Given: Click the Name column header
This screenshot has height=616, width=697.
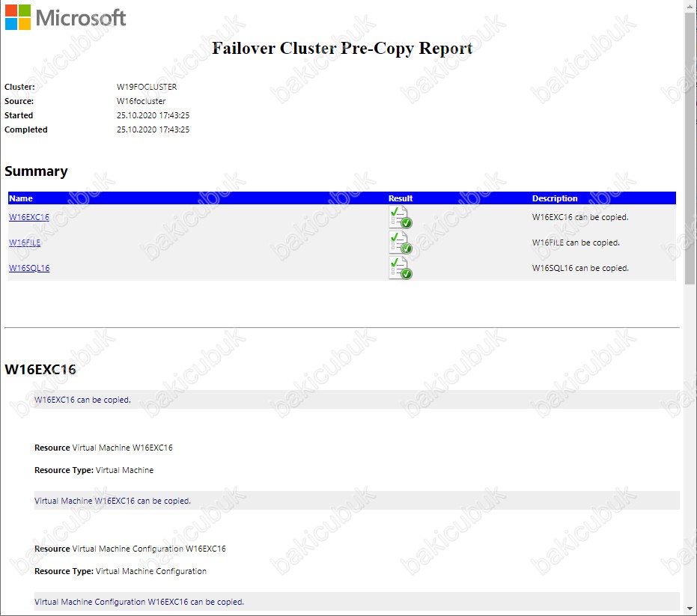Looking at the screenshot, I should [x=21, y=198].
